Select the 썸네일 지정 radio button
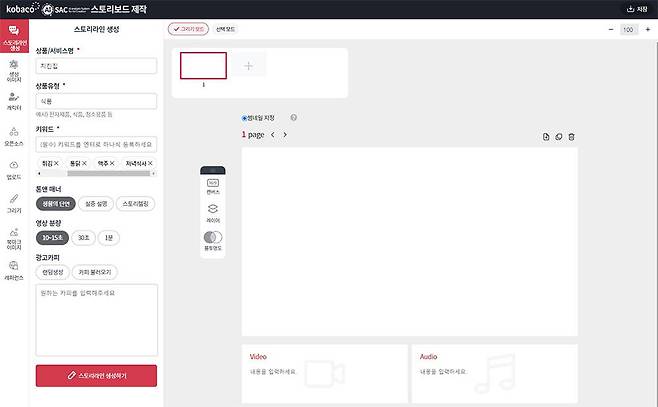The height and width of the screenshot is (407, 658). pos(245,118)
